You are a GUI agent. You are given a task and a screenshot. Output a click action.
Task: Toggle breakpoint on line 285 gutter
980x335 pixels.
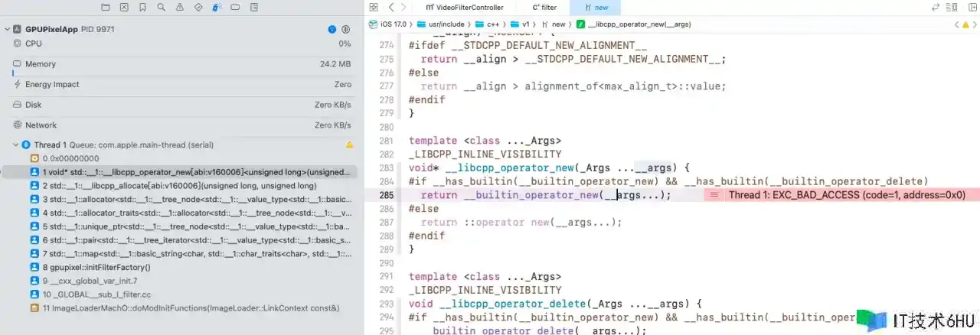coord(386,195)
